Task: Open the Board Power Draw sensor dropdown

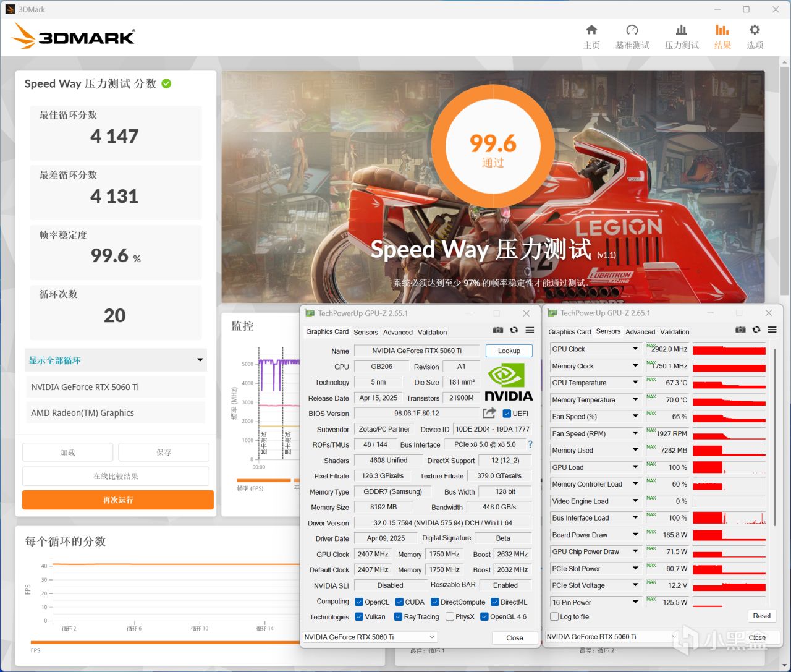Action: [x=635, y=535]
